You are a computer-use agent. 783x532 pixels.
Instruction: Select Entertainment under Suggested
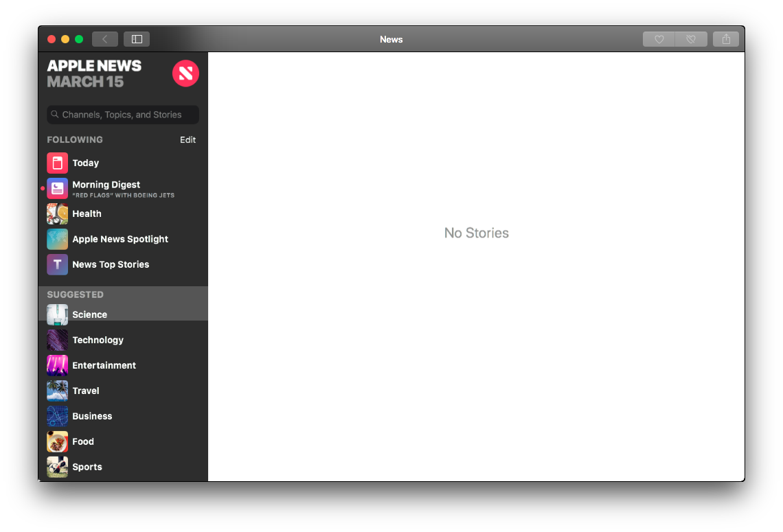pyautogui.click(x=104, y=365)
